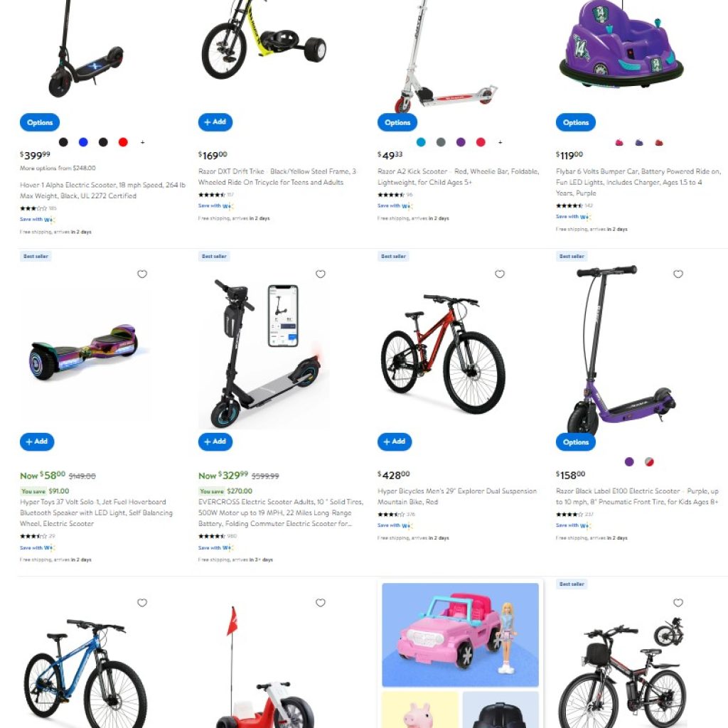Image resolution: width=728 pixels, height=728 pixels.
Task: Open Options for Hover 1 Alpha scooter
Action: [40, 122]
